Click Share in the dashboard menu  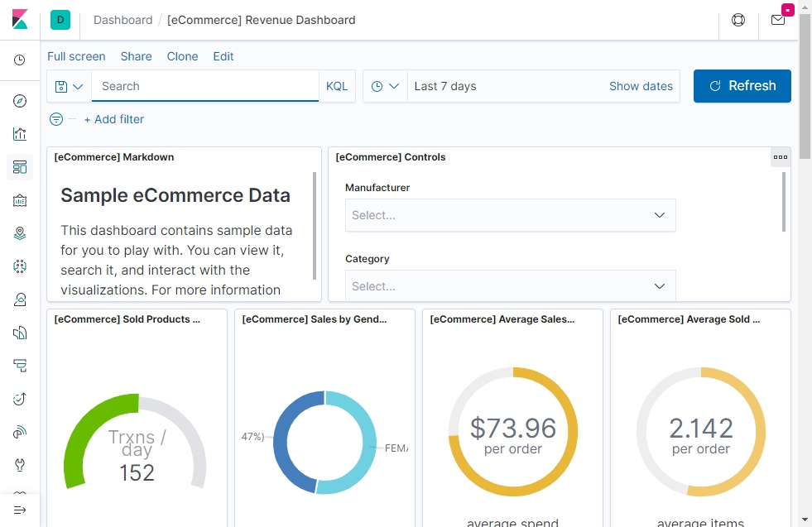(x=136, y=56)
